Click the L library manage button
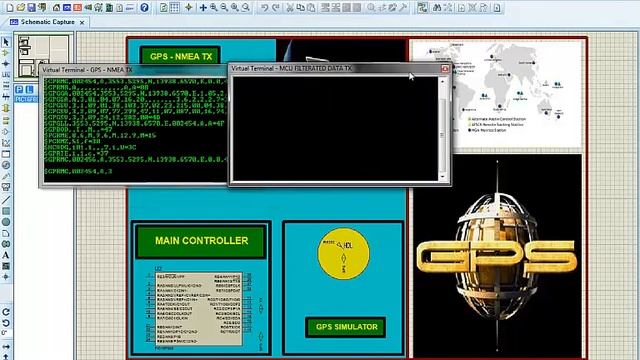The image size is (640, 360). tap(29, 89)
